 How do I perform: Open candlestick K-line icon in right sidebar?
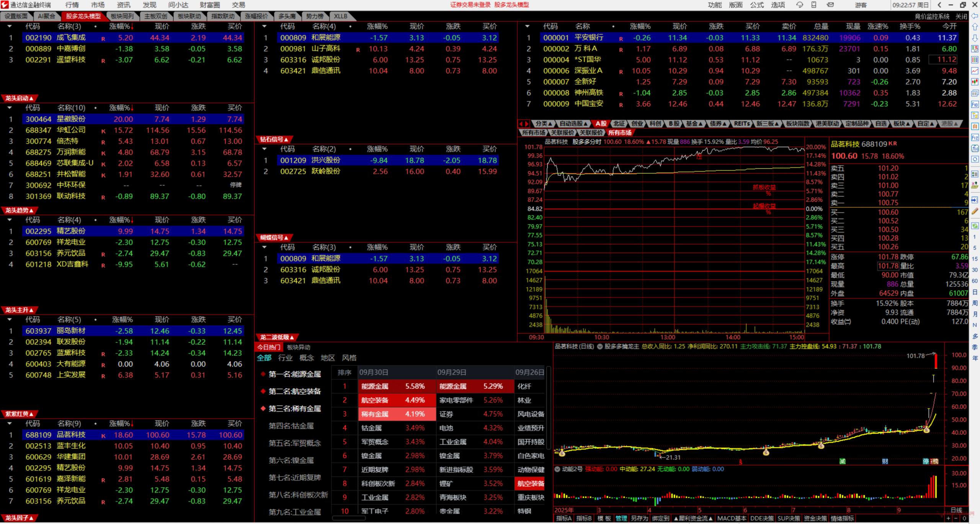tap(975, 82)
